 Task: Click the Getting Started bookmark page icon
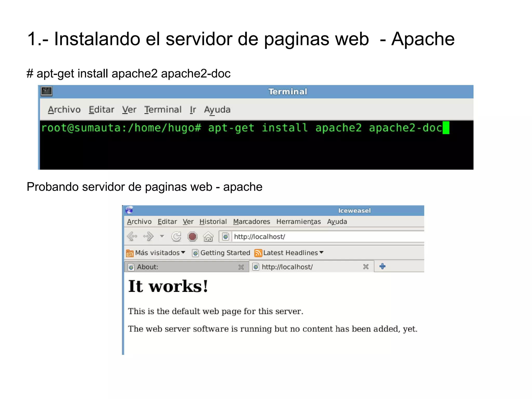[196, 253]
